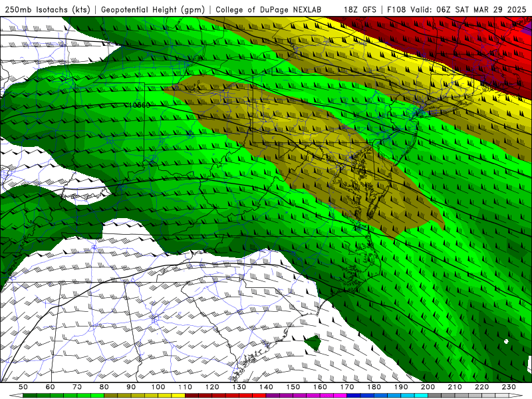Click the '140' colorbar label
The width and height of the screenshot is (532, 399).
coord(266,387)
